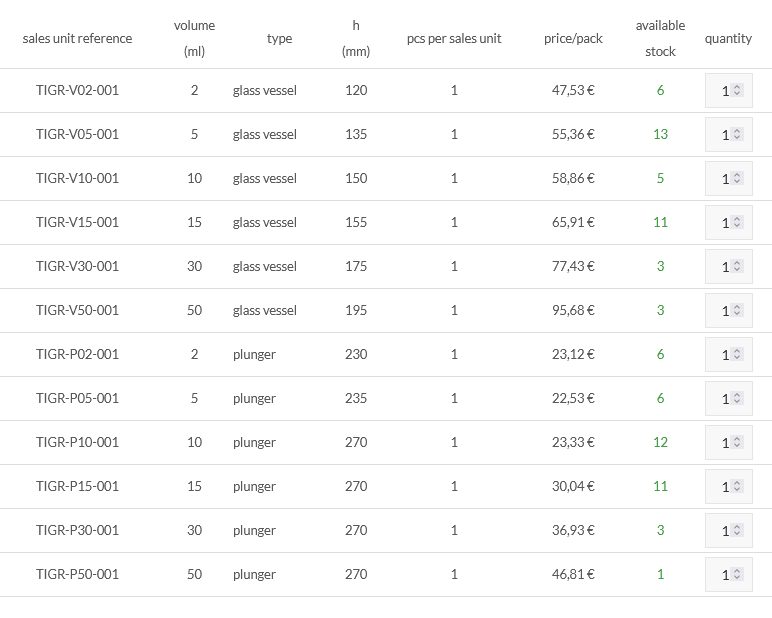Click quantity stepper arrows for TIGR-V05-001
The image size is (772, 618).
pos(737,135)
